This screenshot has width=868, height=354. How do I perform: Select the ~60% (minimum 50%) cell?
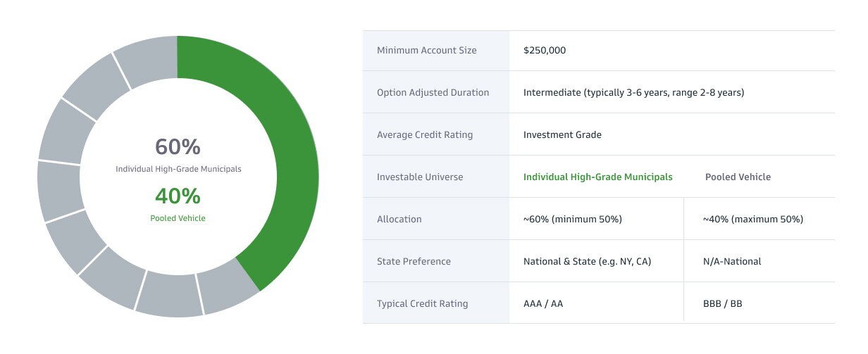coord(572,220)
